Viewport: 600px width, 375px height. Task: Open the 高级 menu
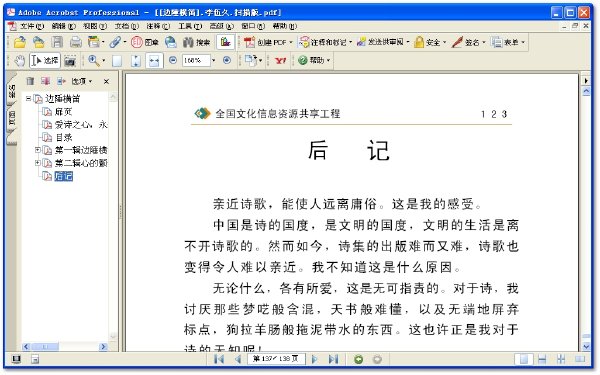[x=222, y=26]
